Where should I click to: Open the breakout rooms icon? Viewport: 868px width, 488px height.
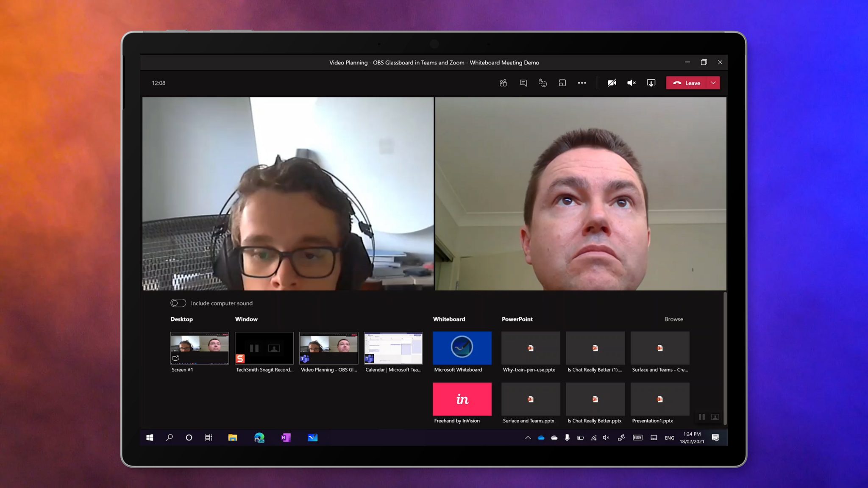[x=562, y=83]
